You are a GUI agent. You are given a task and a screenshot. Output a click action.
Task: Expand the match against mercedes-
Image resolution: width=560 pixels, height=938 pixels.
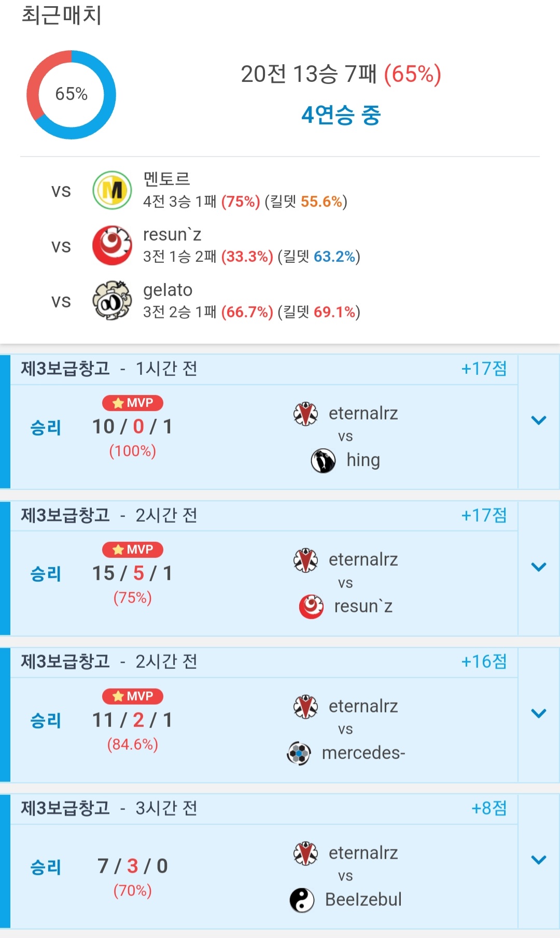539,714
